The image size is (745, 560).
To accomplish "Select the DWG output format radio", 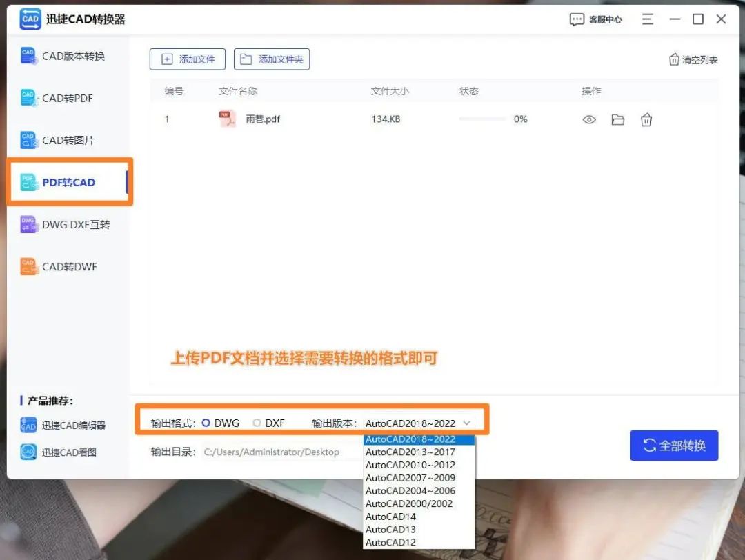I will coord(206,423).
